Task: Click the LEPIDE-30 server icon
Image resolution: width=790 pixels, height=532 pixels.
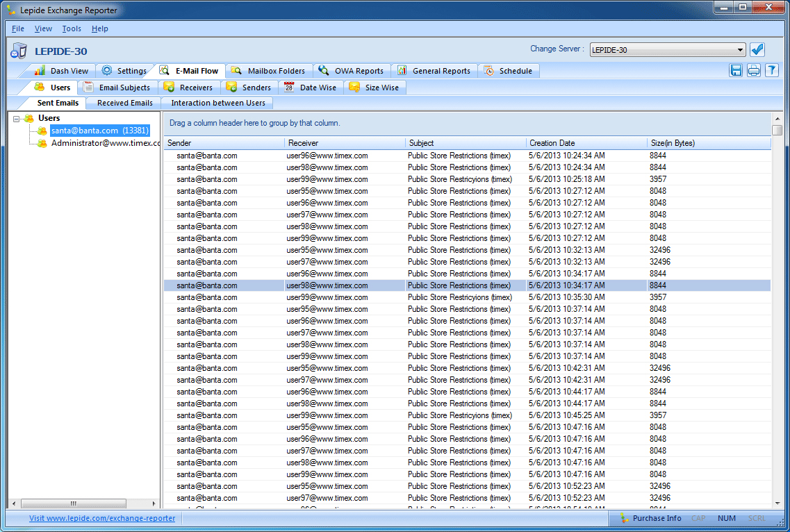Action: (x=19, y=51)
